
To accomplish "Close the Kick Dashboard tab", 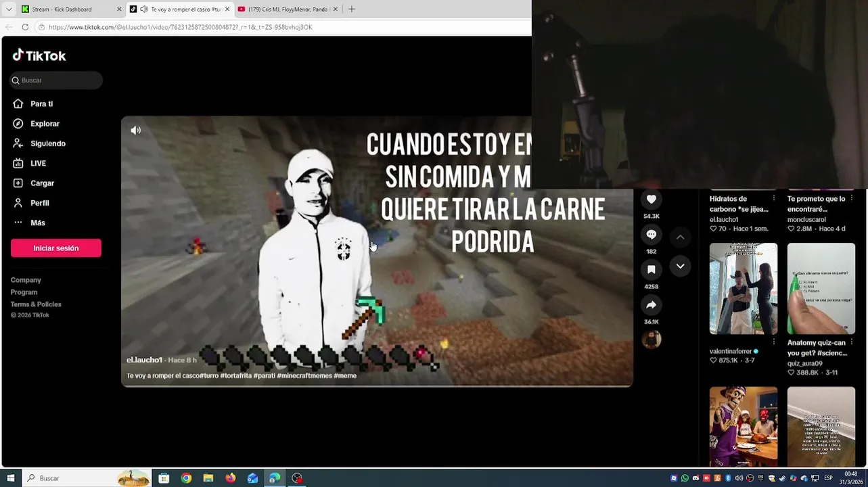I will 119,9.
